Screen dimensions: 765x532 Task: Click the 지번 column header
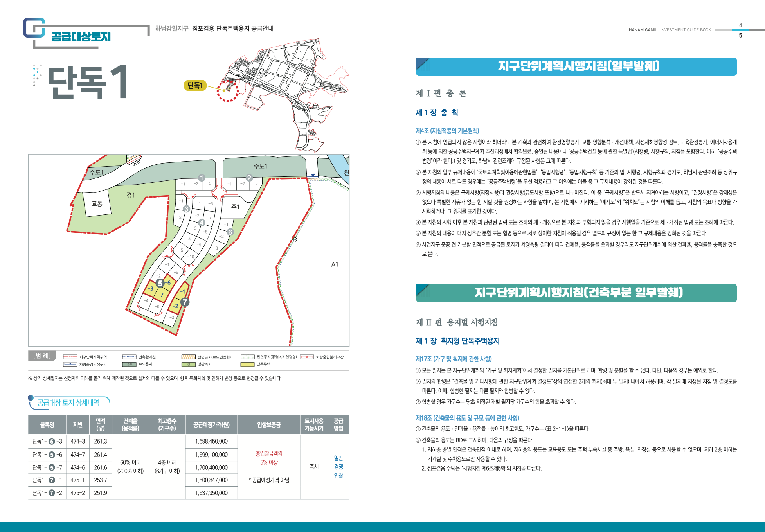78,425
